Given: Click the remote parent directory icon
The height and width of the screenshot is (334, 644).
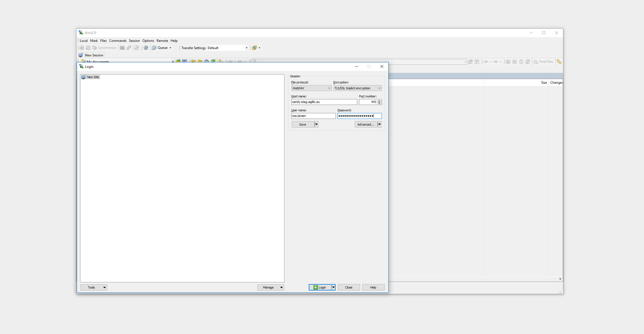Looking at the screenshot, I should 508,62.
